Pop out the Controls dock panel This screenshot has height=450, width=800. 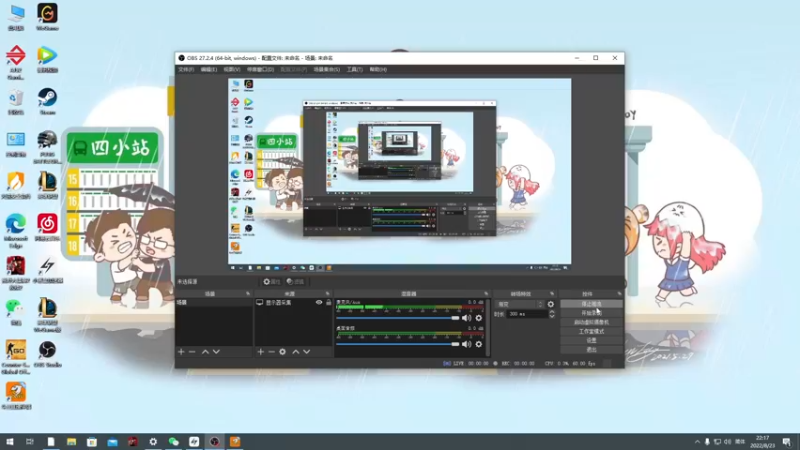pyautogui.click(x=619, y=294)
